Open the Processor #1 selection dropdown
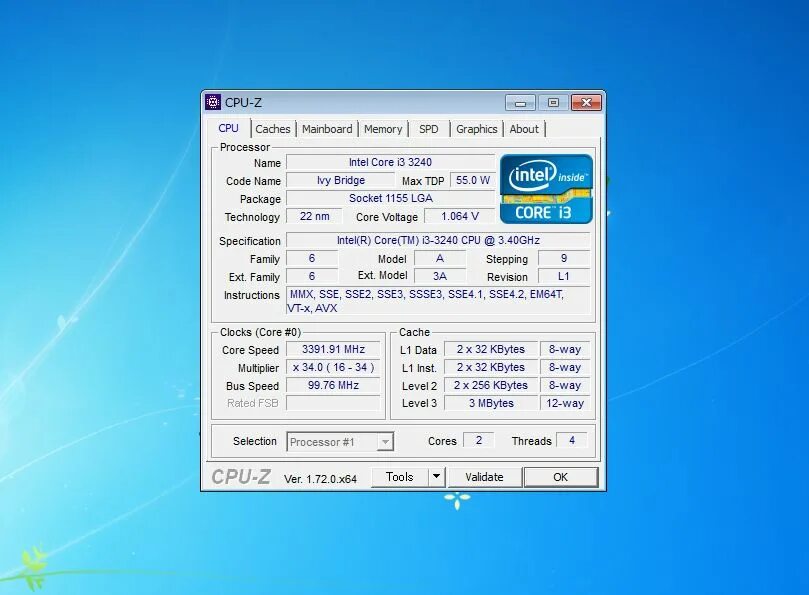 click(340, 442)
